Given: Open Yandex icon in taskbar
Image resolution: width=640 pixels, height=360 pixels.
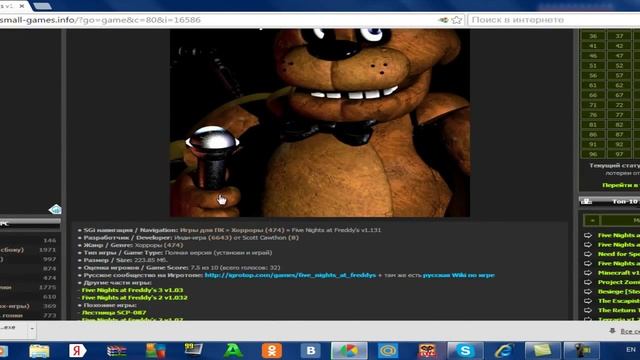Looking at the screenshot, I should click(x=77, y=351).
